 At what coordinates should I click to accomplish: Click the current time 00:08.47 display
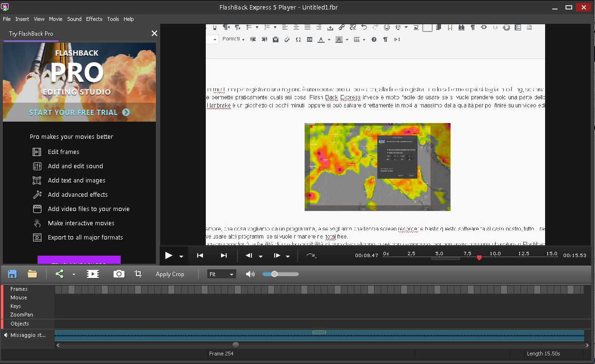coord(366,255)
